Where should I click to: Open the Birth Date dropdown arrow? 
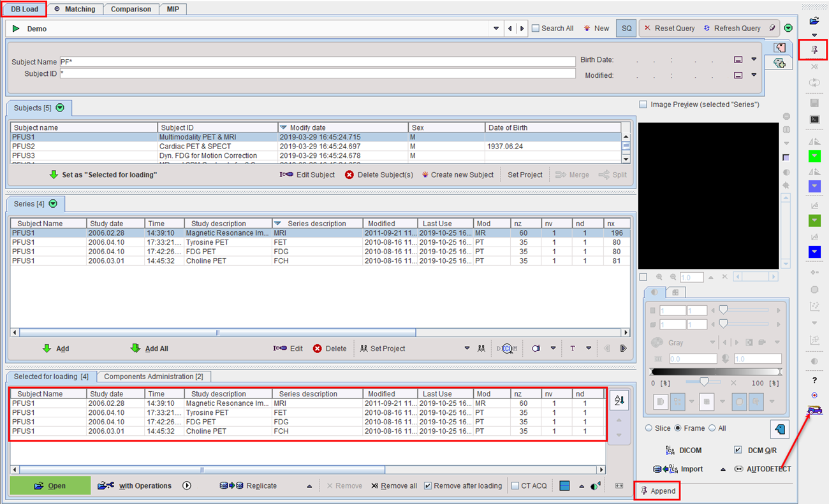pos(754,59)
